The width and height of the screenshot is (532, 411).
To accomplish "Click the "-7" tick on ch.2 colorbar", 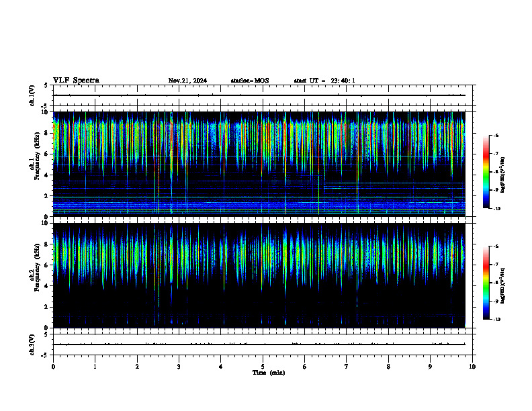I will coord(496,265).
